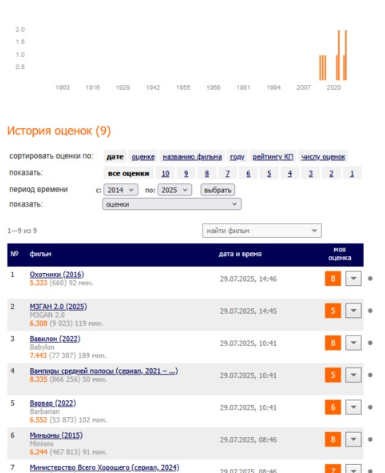385x473 pixels.
Task: Filter ratings by score 1
Action: [x=352, y=173]
